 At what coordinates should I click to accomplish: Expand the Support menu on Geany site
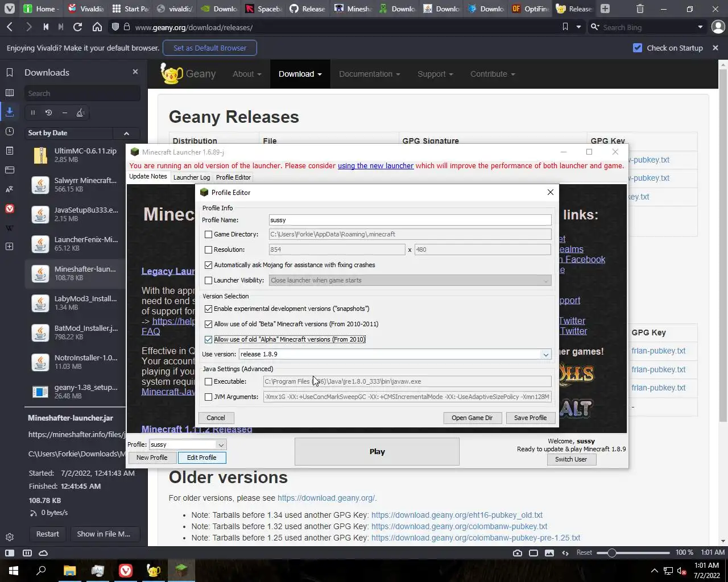click(435, 74)
